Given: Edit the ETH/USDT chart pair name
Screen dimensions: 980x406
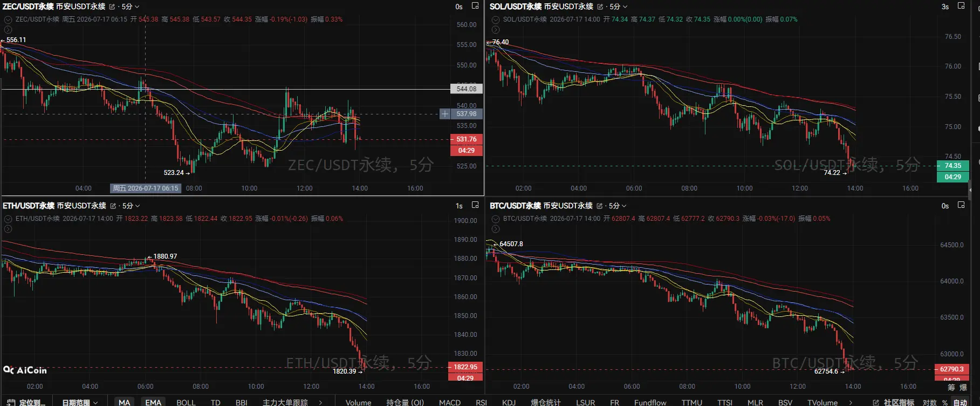Looking at the screenshot, I should (x=113, y=206).
